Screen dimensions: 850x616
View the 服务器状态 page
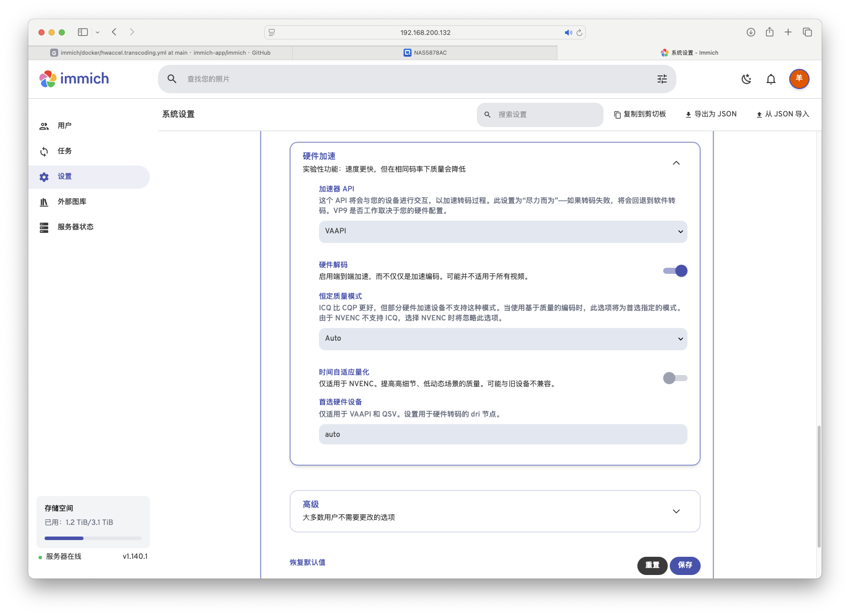click(74, 226)
